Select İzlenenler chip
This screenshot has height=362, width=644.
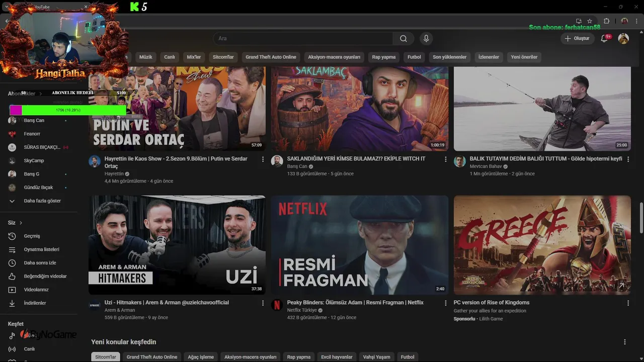(489, 57)
